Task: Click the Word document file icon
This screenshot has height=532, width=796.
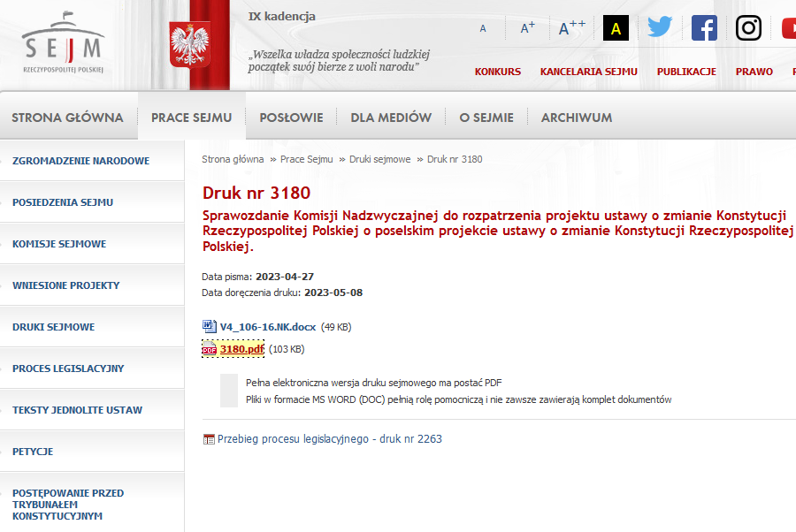Action: click(x=210, y=326)
